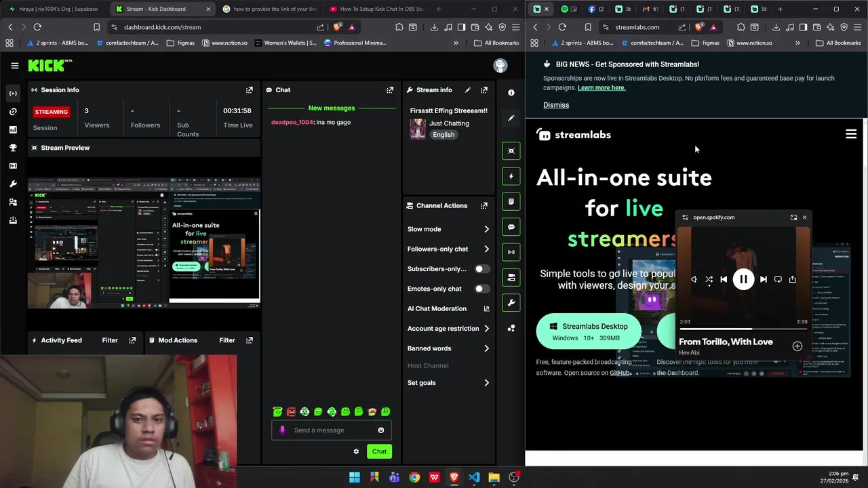Toggle stream preview widget in rail
The image size is (868, 488).
pyautogui.click(x=511, y=150)
